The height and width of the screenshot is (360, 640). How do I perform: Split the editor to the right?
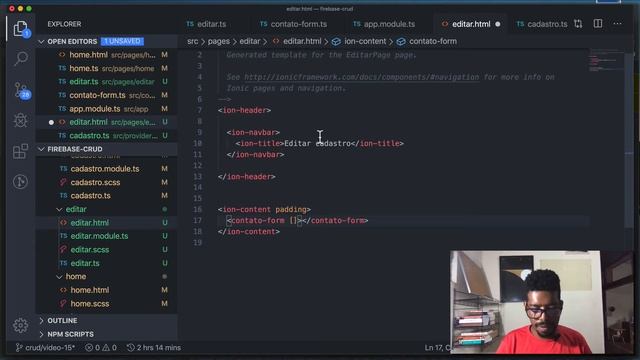[x=598, y=24]
